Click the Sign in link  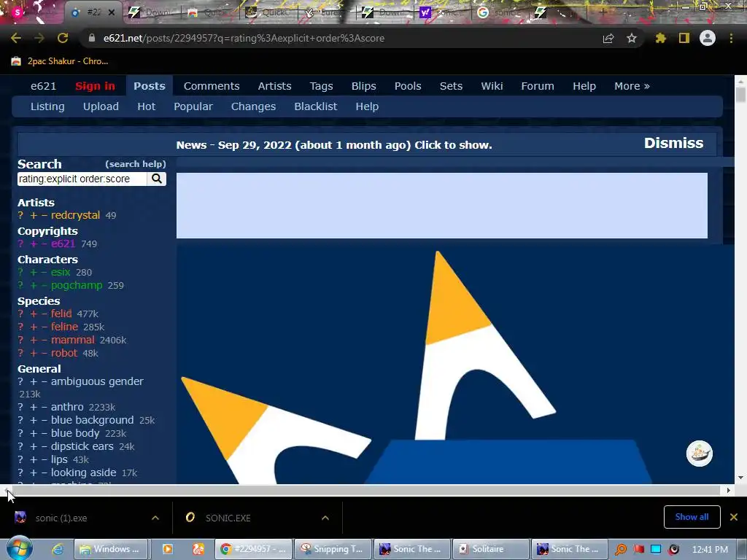pyautogui.click(x=95, y=86)
